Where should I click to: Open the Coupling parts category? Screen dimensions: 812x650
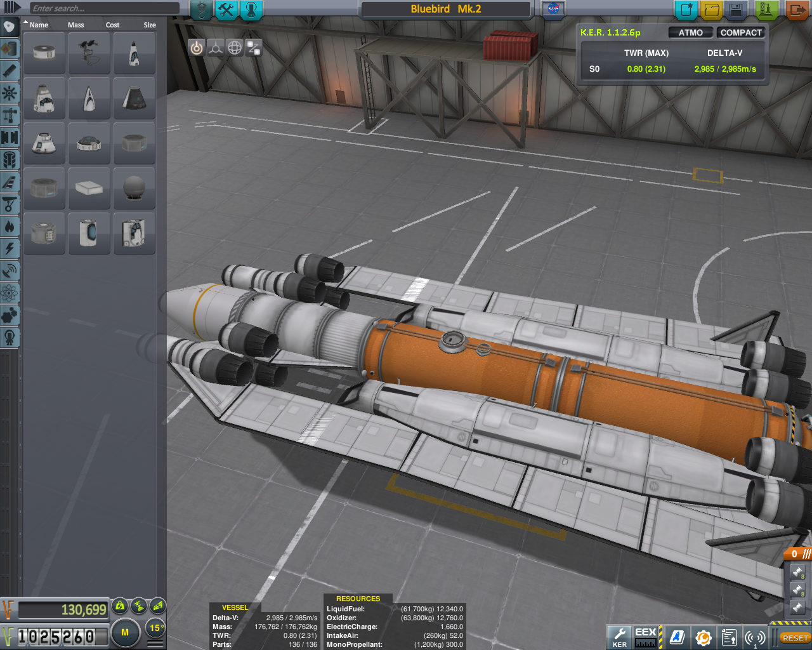coord(10,138)
